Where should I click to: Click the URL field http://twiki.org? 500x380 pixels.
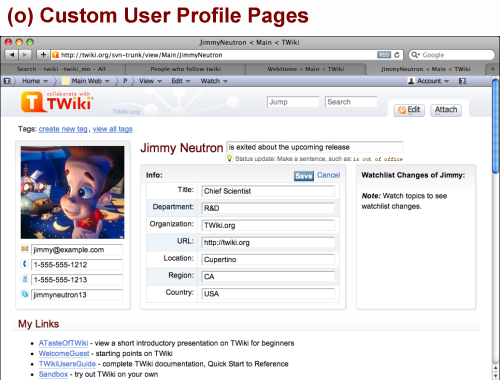coord(268,242)
